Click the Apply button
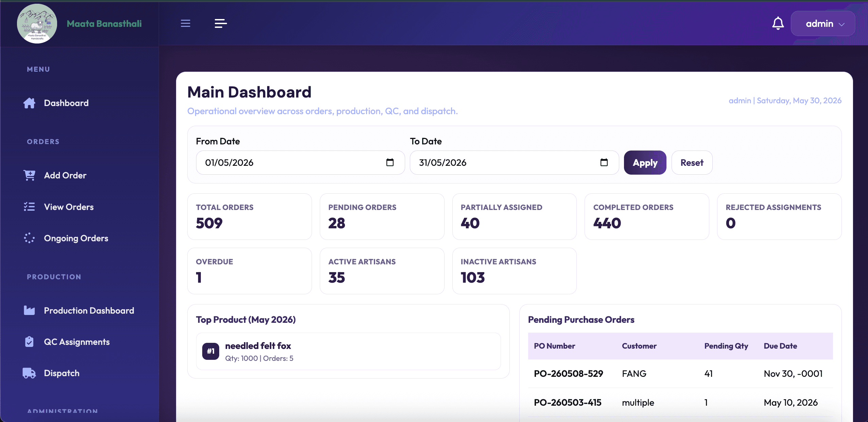The image size is (868, 422). [645, 162]
